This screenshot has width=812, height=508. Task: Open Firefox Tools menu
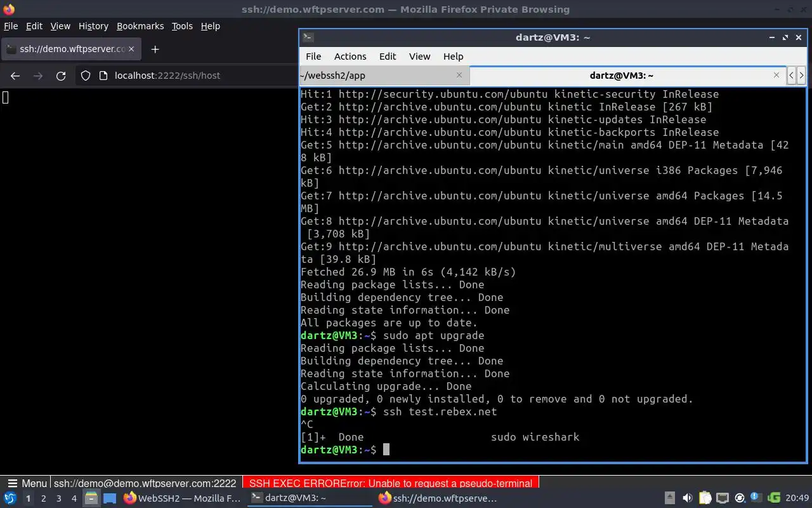[182, 26]
